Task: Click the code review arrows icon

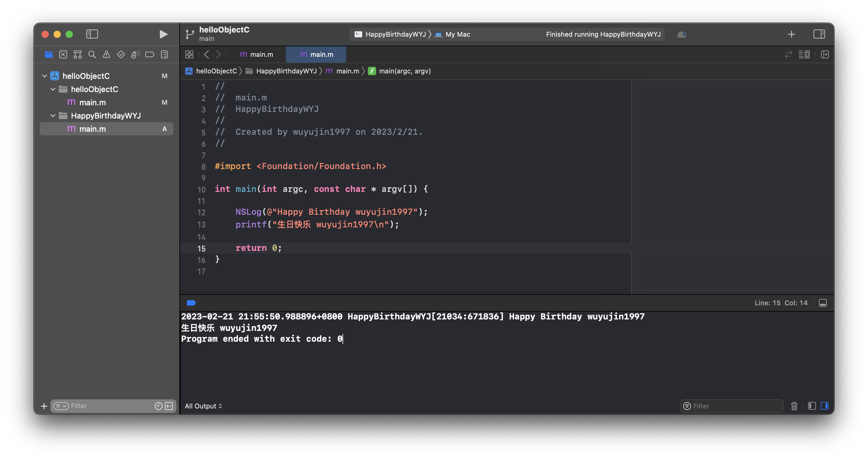Action: (788, 54)
